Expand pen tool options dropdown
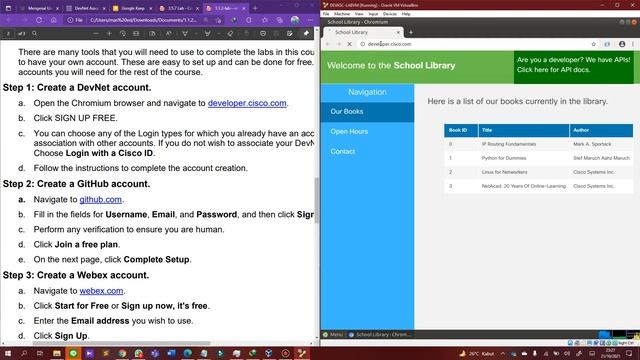The height and width of the screenshot is (360, 640). click(x=196, y=33)
